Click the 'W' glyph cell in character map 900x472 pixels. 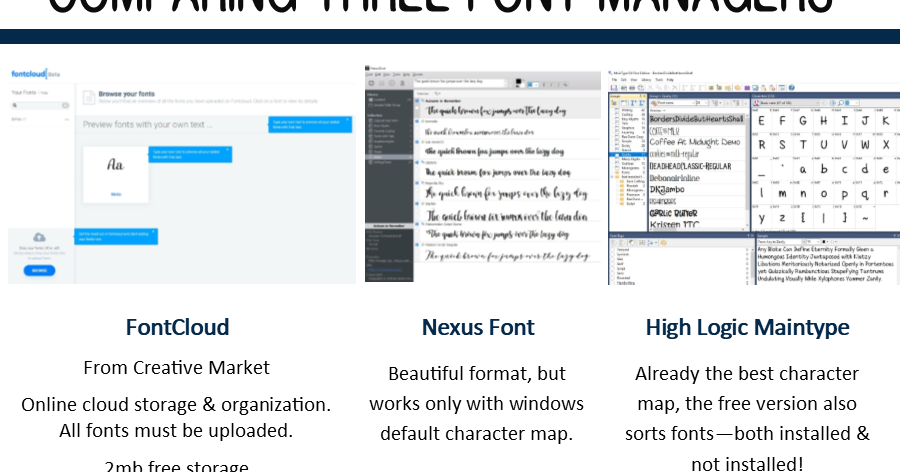click(x=865, y=145)
